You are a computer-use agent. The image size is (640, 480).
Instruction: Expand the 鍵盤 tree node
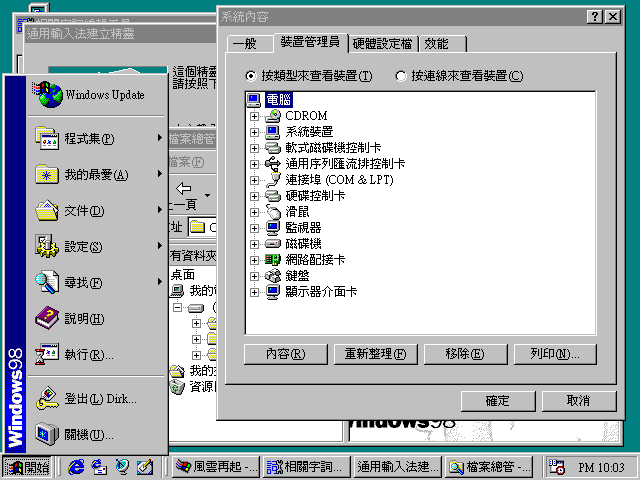point(254,276)
